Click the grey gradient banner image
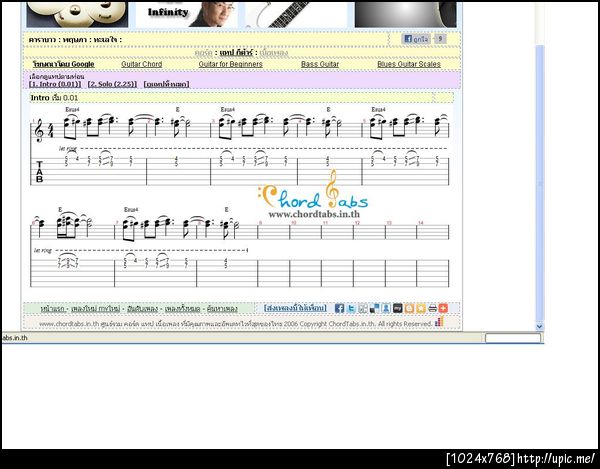Viewport: 600px width, 469px height. click(x=406, y=14)
